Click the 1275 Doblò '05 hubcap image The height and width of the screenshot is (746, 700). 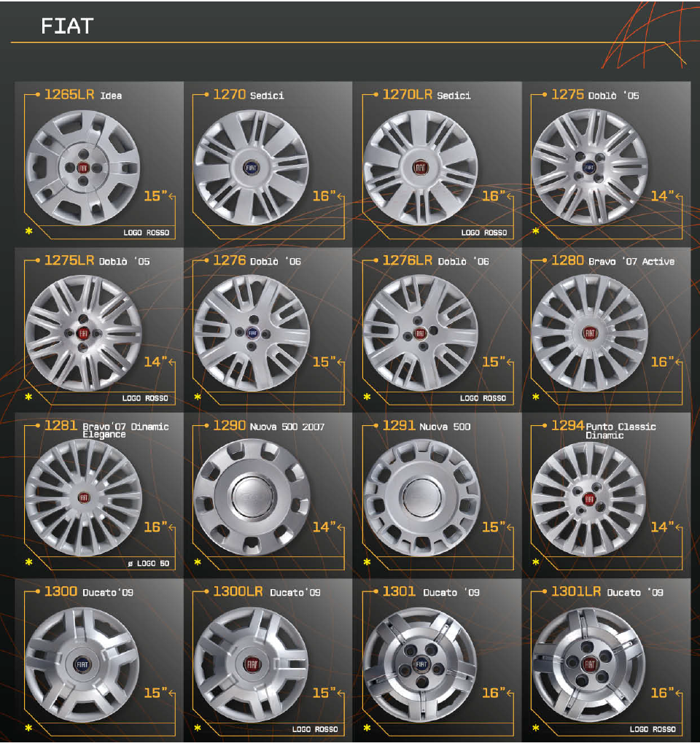click(x=590, y=167)
